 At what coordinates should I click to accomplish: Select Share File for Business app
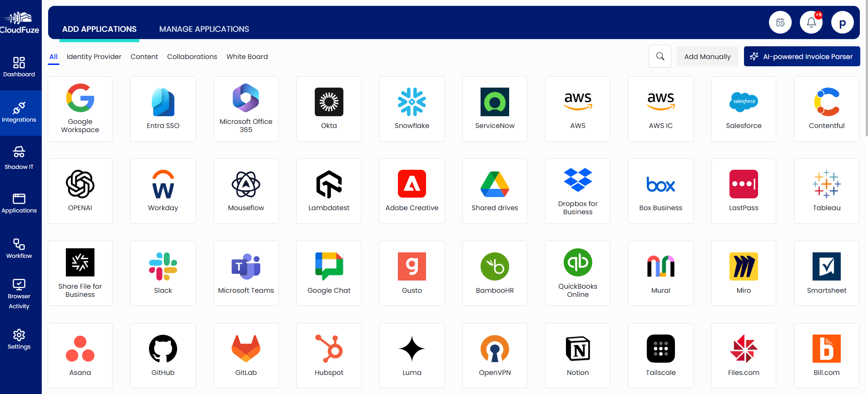coord(80,273)
